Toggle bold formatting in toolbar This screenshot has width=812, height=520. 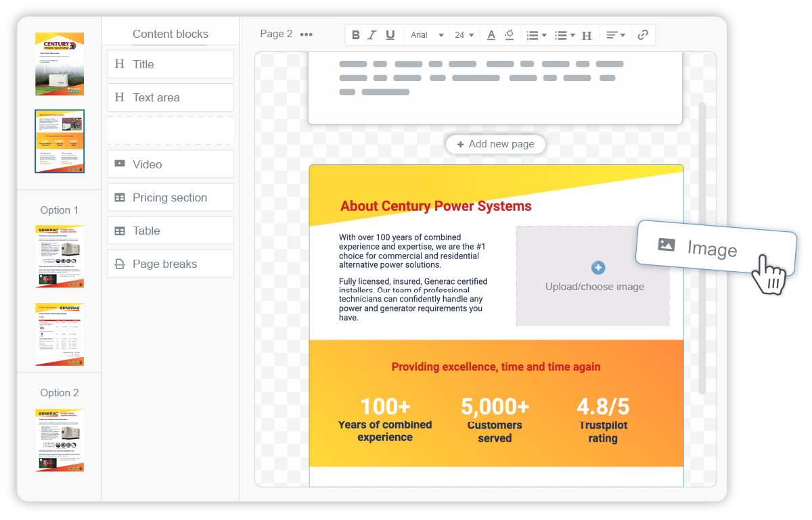[355, 35]
